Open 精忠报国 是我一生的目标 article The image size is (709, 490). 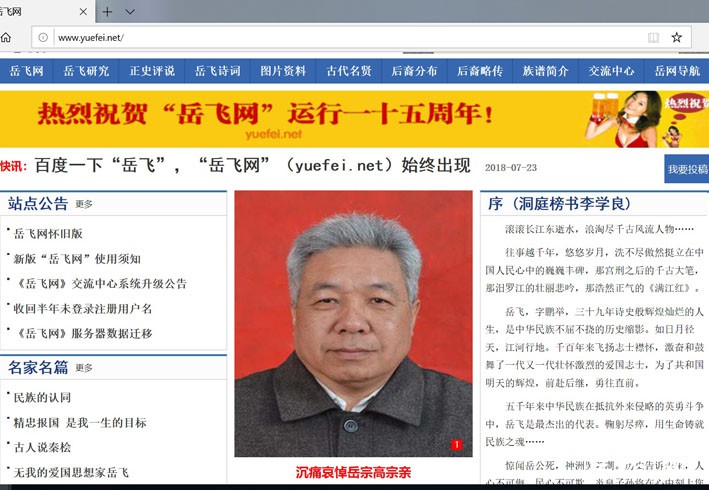(x=80, y=423)
